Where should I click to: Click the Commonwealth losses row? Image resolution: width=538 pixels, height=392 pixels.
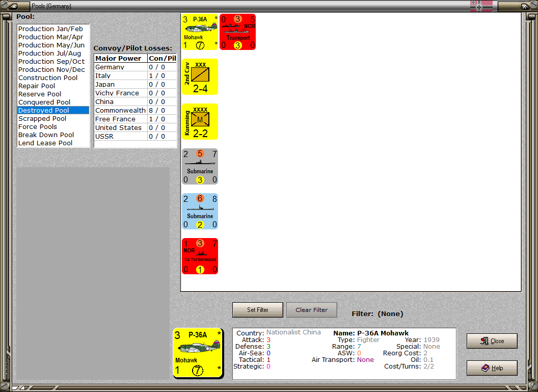coord(136,111)
